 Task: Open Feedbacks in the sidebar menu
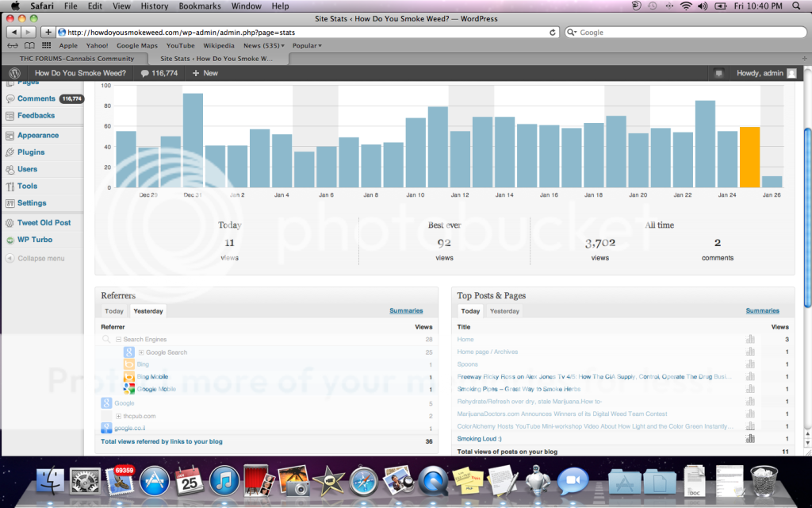pos(36,116)
